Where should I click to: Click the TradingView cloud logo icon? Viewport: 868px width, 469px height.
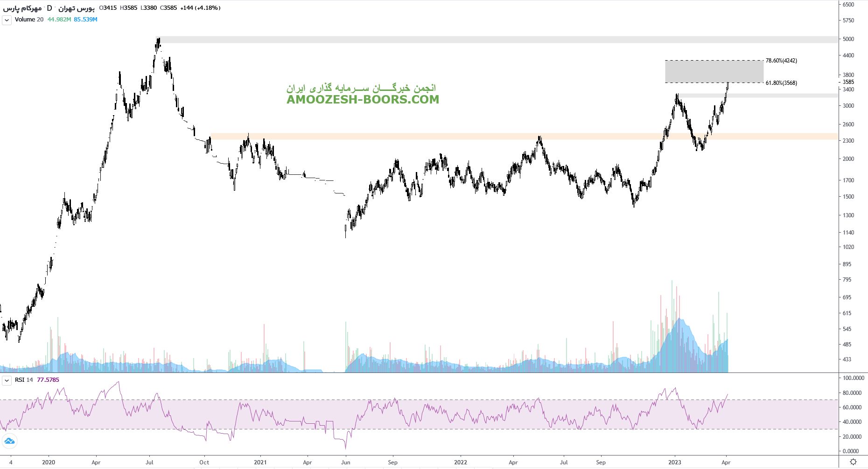click(9, 441)
